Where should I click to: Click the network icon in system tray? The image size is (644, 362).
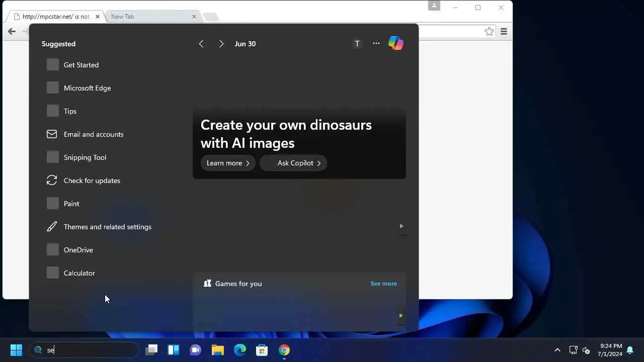click(573, 350)
